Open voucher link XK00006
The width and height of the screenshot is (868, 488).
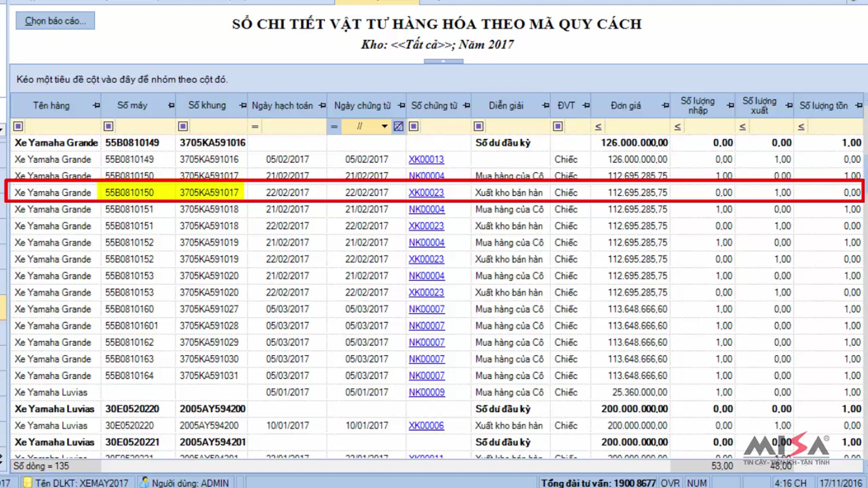[x=426, y=425]
